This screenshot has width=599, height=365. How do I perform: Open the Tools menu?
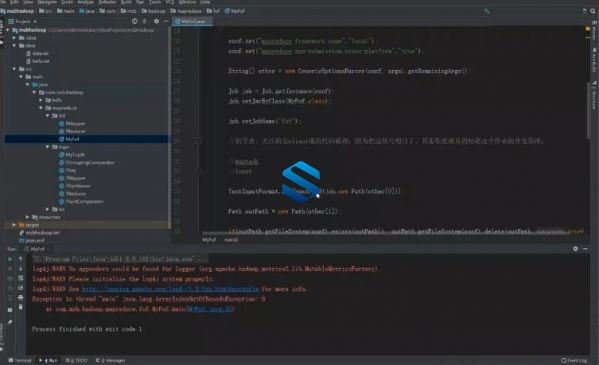(155, 2)
